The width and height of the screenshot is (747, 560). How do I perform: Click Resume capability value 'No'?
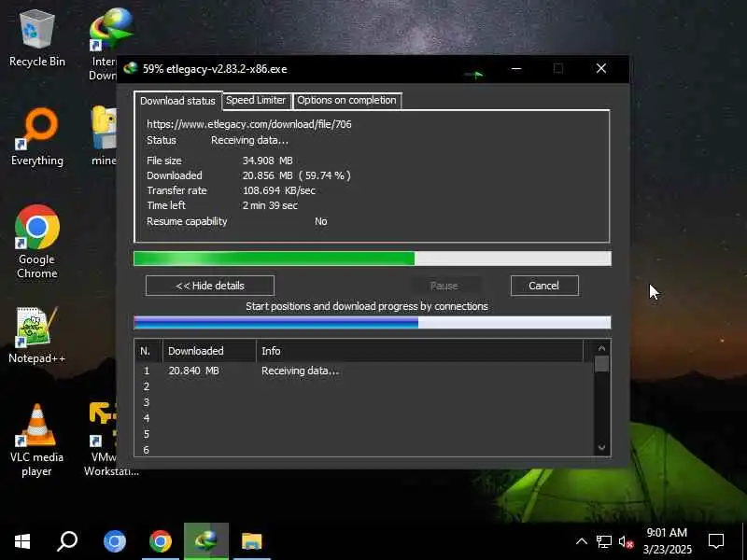point(320,221)
